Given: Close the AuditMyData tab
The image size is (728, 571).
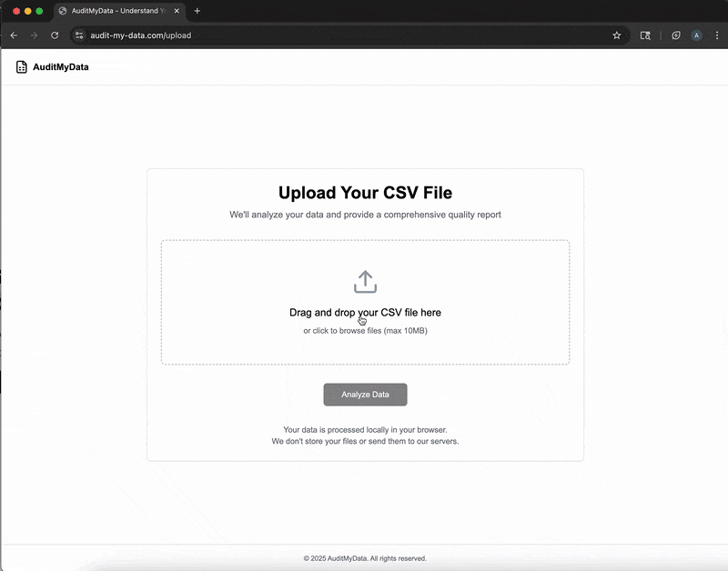Looking at the screenshot, I should tap(177, 11).
